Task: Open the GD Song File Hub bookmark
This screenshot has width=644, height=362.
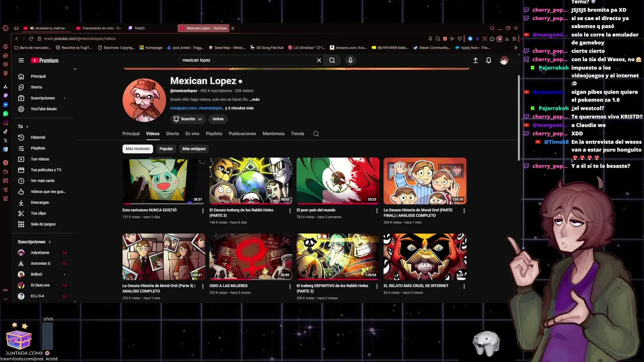Action: pyautogui.click(x=267, y=48)
